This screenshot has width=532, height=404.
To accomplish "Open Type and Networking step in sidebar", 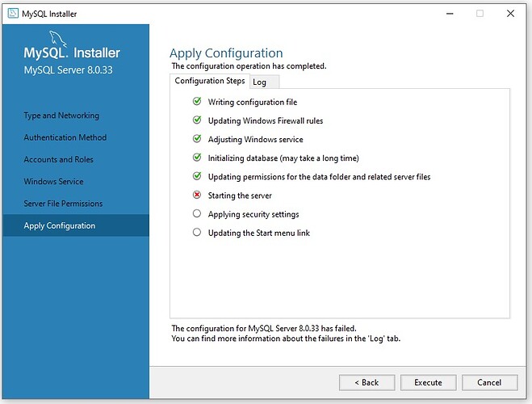I will pyautogui.click(x=61, y=116).
